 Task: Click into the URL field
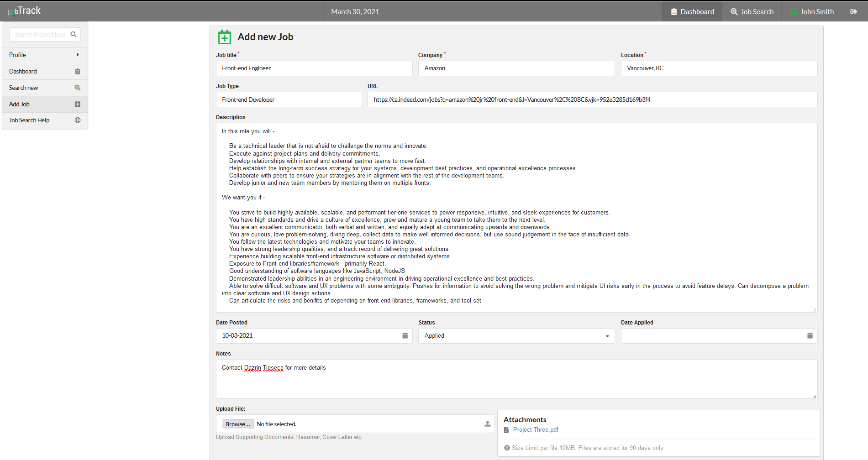pos(593,99)
